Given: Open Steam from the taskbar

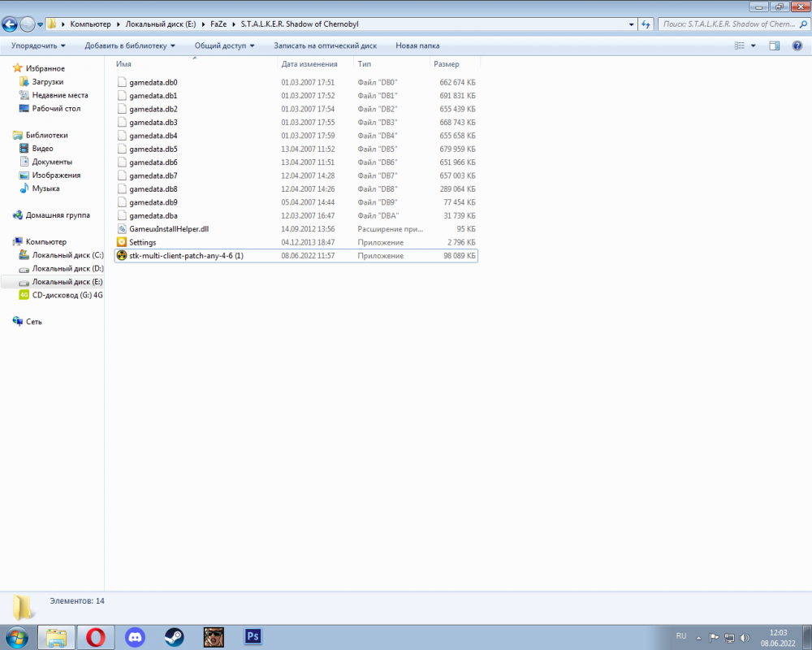Looking at the screenshot, I should (174, 637).
